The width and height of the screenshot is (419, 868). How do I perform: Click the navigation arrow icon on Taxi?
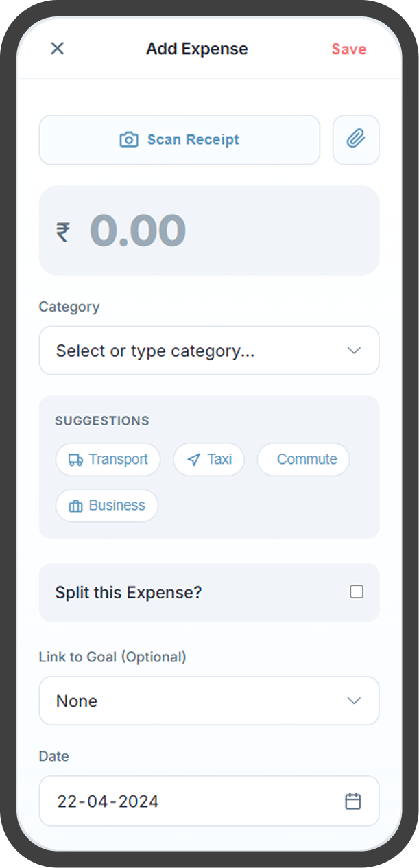194,460
